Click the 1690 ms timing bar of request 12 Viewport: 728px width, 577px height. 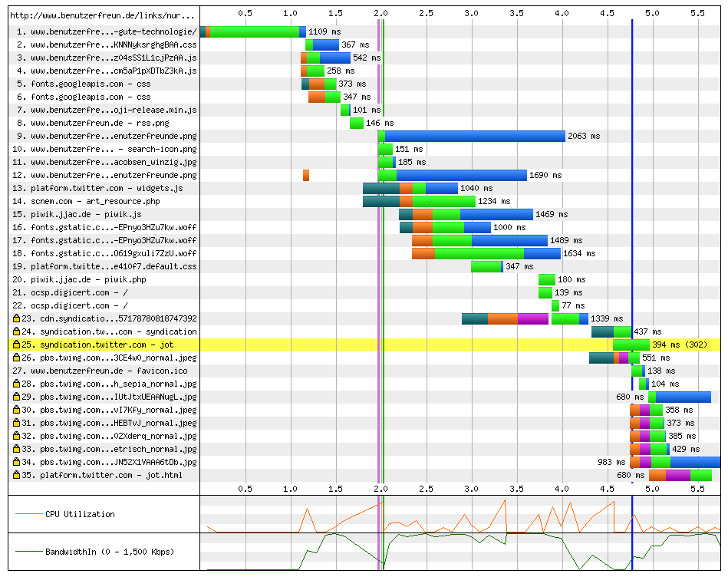click(x=452, y=175)
